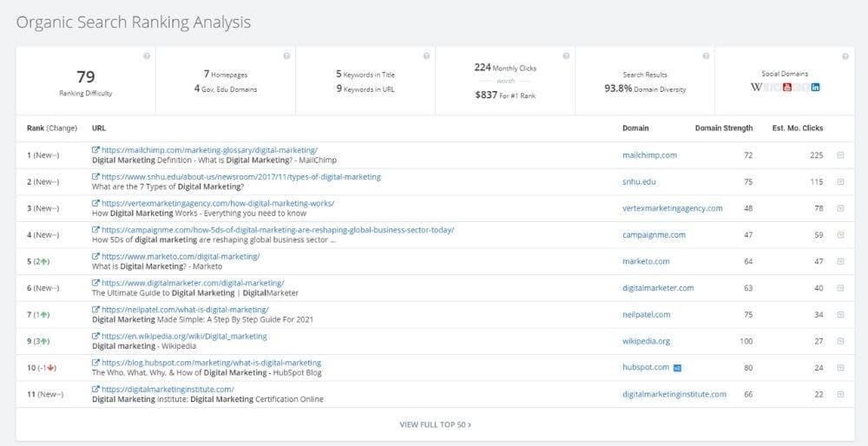The image size is (868, 446).
Task: Sort by Est. Mo. Clicks column header
Action: pos(798,128)
